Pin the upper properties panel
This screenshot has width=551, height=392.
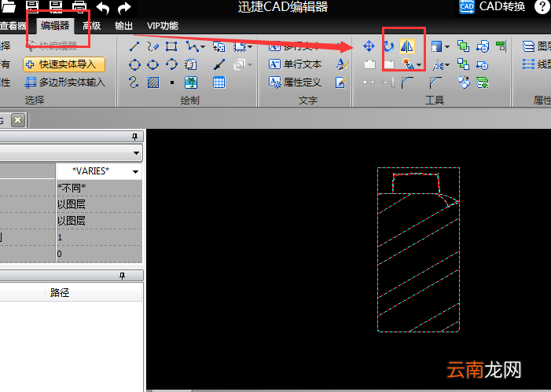[x=134, y=137]
